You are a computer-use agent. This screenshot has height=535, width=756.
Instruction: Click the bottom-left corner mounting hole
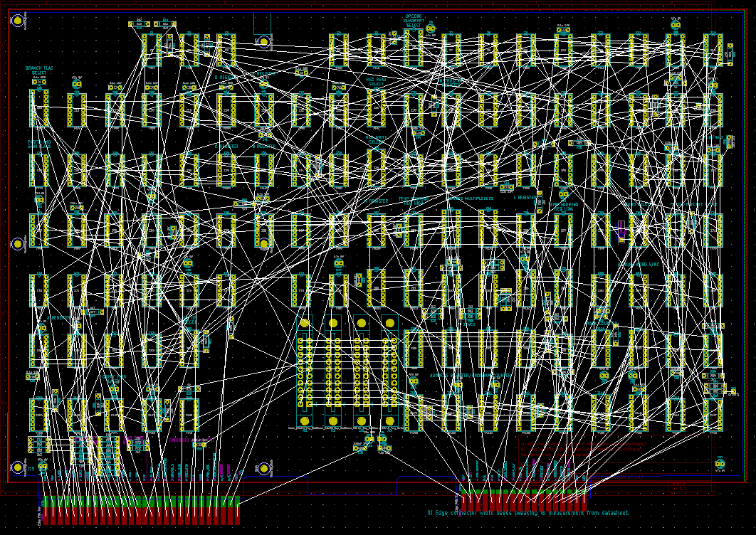[18, 467]
